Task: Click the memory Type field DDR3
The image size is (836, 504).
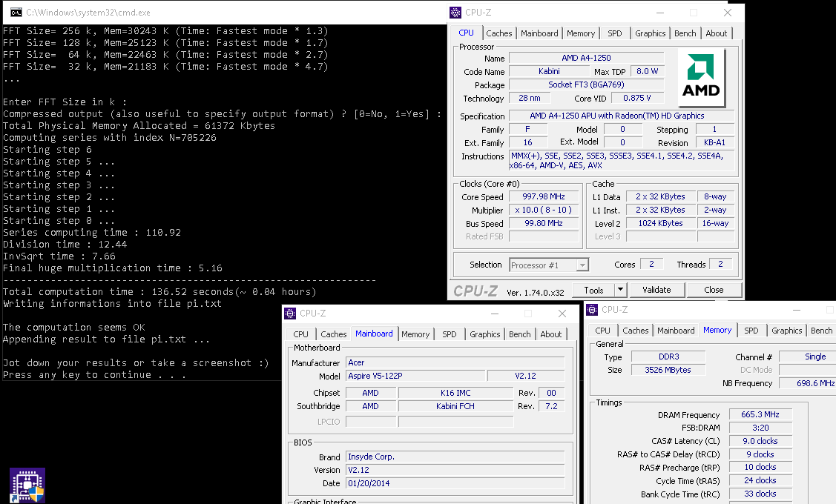Action: [x=668, y=357]
